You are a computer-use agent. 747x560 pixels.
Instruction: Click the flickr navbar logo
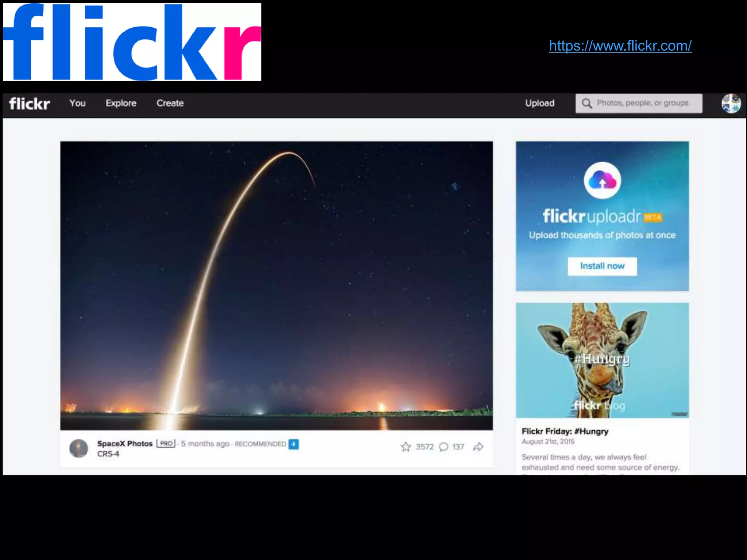coord(30,104)
